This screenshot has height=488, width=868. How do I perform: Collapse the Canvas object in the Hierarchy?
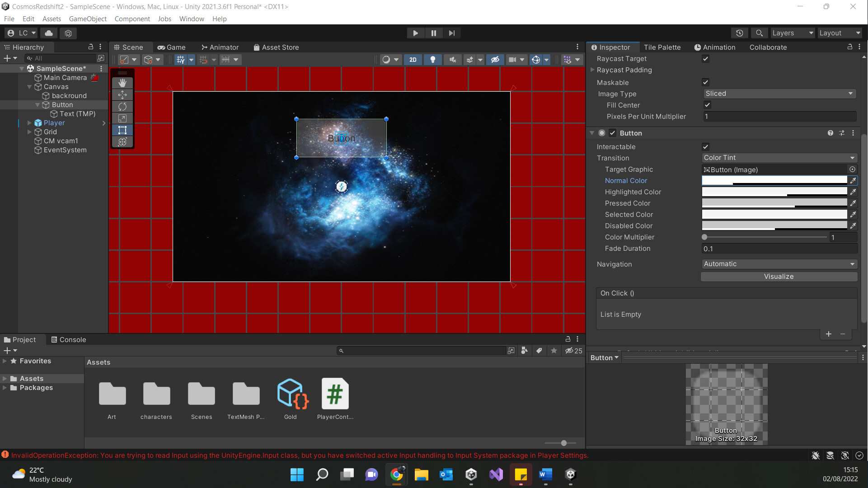pos(28,87)
